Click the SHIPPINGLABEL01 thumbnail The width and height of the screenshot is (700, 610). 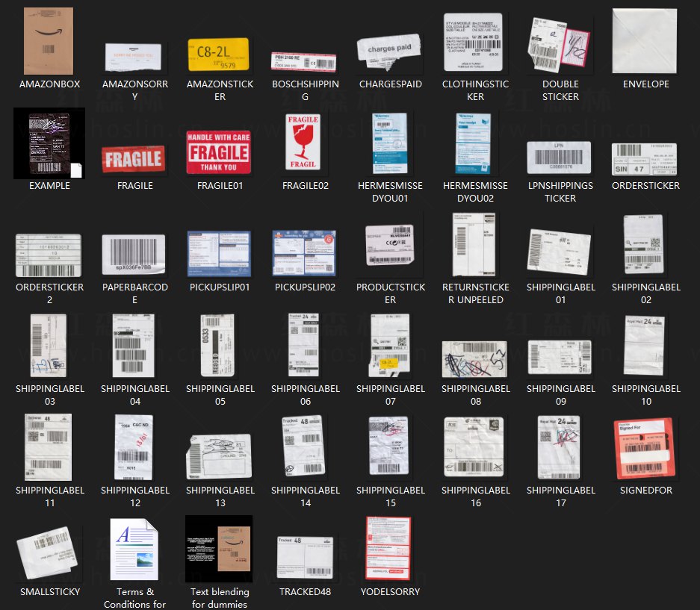click(x=559, y=252)
